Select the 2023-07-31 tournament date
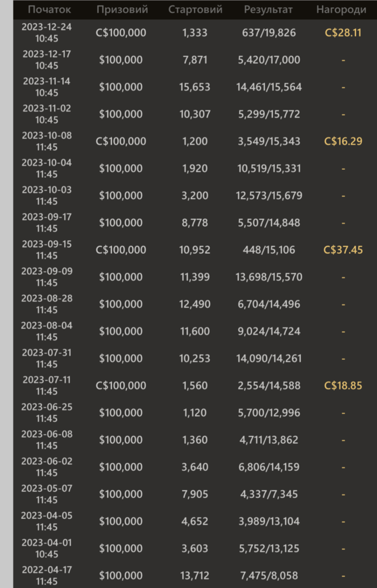This screenshot has height=588, width=377. [47, 358]
